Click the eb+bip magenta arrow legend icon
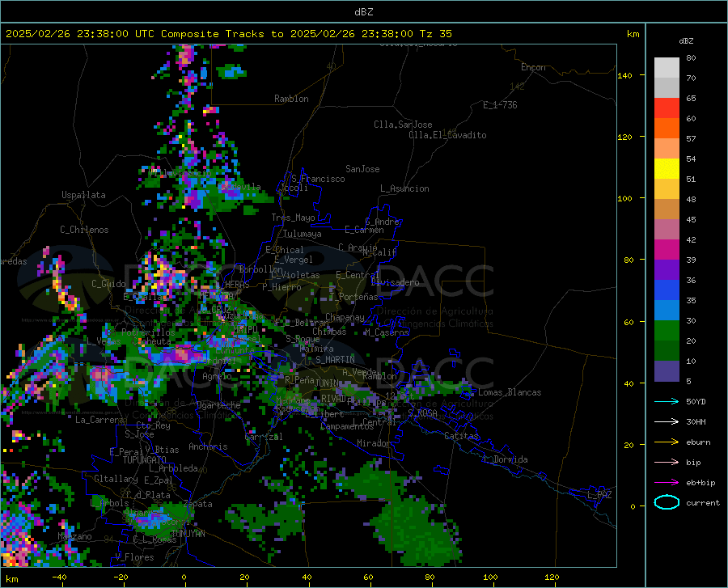Viewport: 728px width, 588px height. 667,483
